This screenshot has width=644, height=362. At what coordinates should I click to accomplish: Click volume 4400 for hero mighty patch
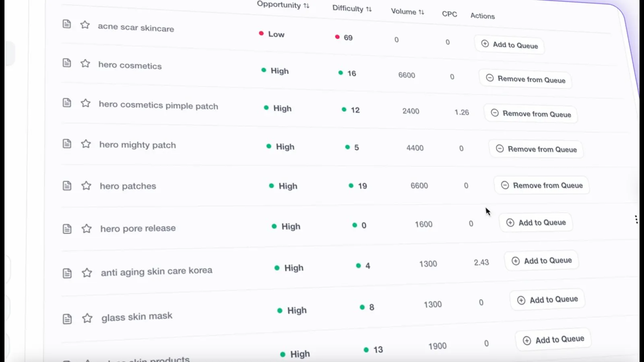click(415, 148)
